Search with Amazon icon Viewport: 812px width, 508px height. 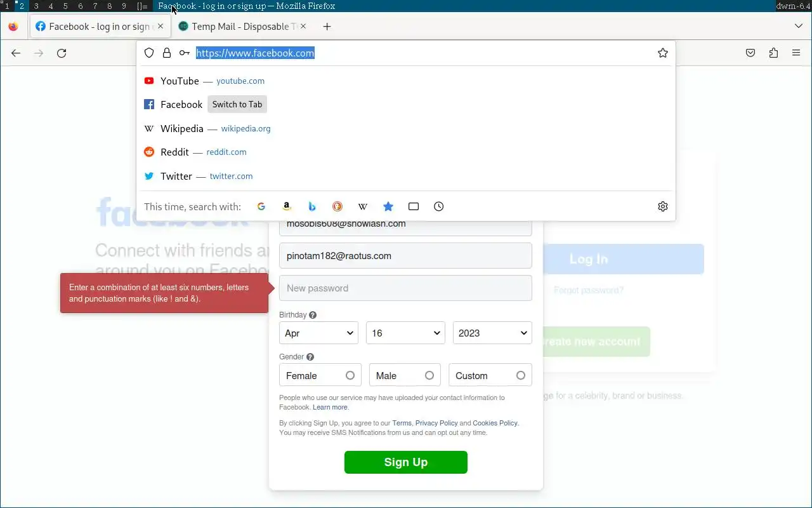[287, 206]
